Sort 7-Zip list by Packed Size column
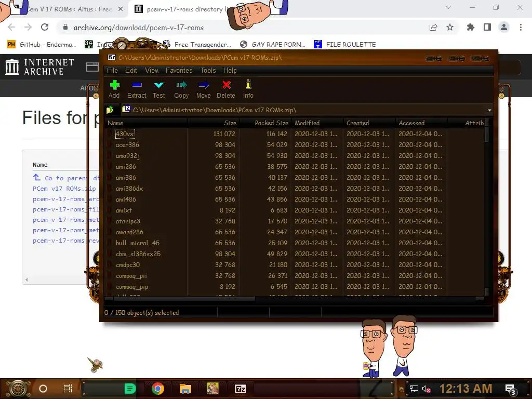This screenshot has width=532, height=399. tap(265, 123)
